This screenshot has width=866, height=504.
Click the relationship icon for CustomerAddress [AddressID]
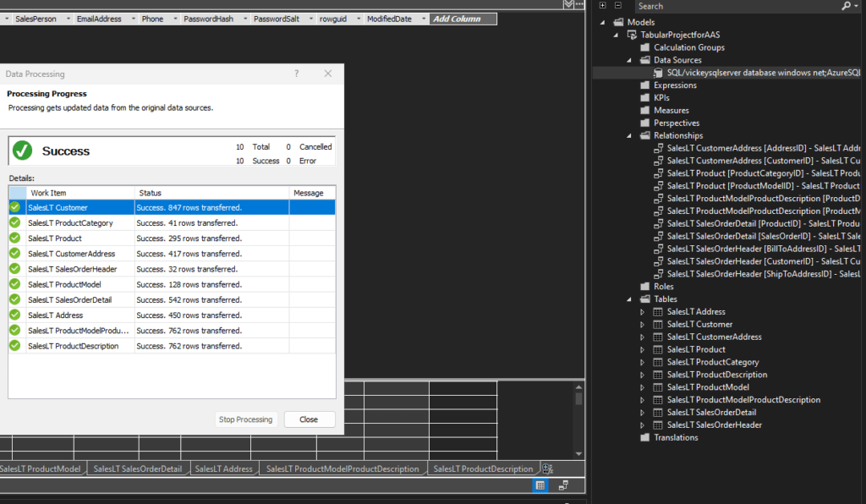tap(658, 149)
